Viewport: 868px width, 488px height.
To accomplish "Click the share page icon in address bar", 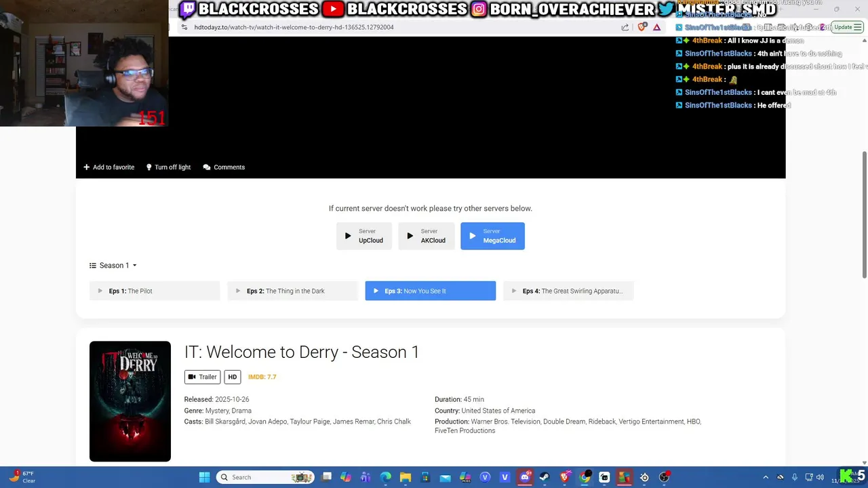I will [x=625, y=27].
